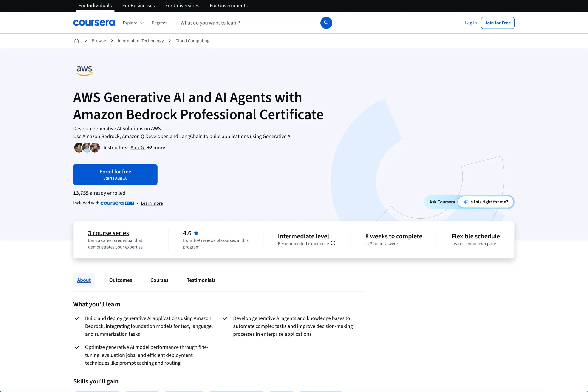The height and width of the screenshot is (392, 588).
Task: Click the Ask Coursera label
Action: (442, 202)
